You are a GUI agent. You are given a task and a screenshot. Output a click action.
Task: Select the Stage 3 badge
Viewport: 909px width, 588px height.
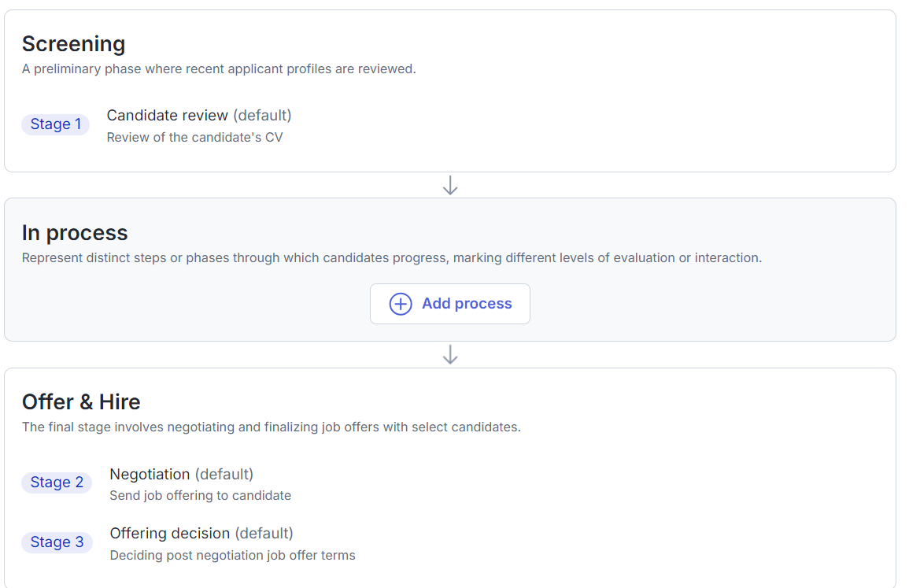(57, 542)
